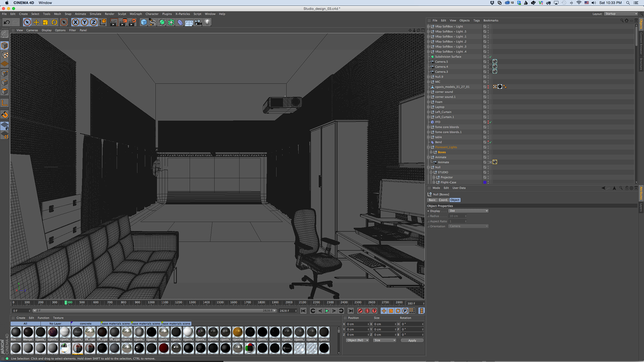Open the Layout Startup dropdown
Viewport: 644px width, 362px height.
(x=621, y=14)
